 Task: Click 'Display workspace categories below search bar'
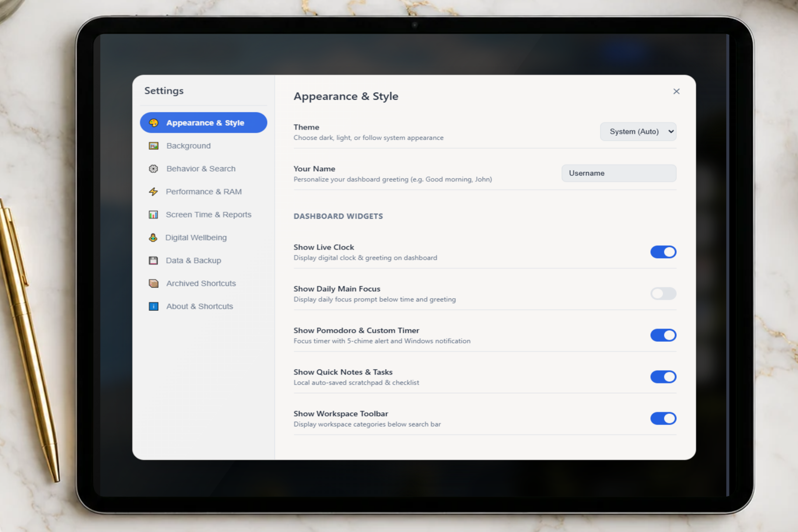tap(367, 424)
